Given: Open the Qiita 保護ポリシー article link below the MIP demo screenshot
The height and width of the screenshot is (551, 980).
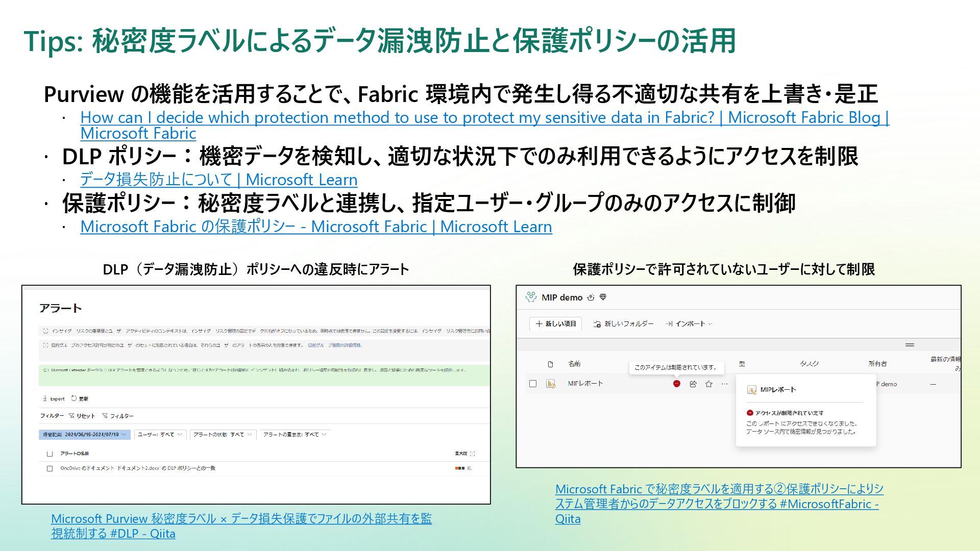Looking at the screenshot, I should 719,504.
